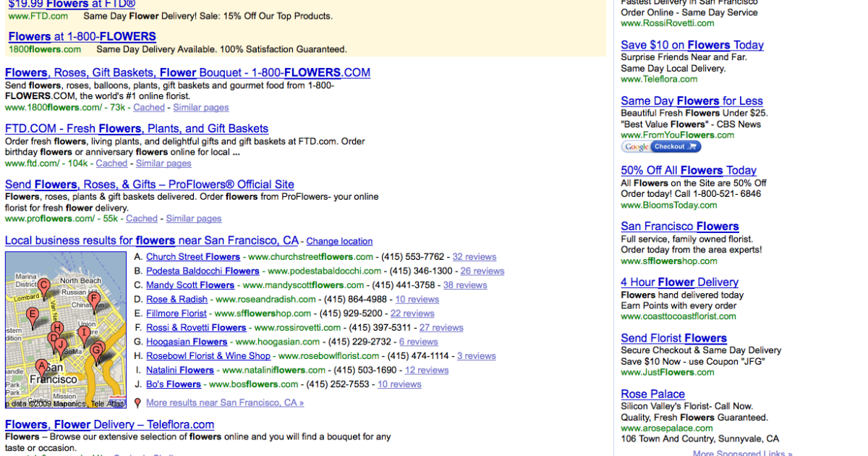Open Flowers at 1-800-FLOWERS sponsored link
868x456 pixels.
tap(82, 36)
